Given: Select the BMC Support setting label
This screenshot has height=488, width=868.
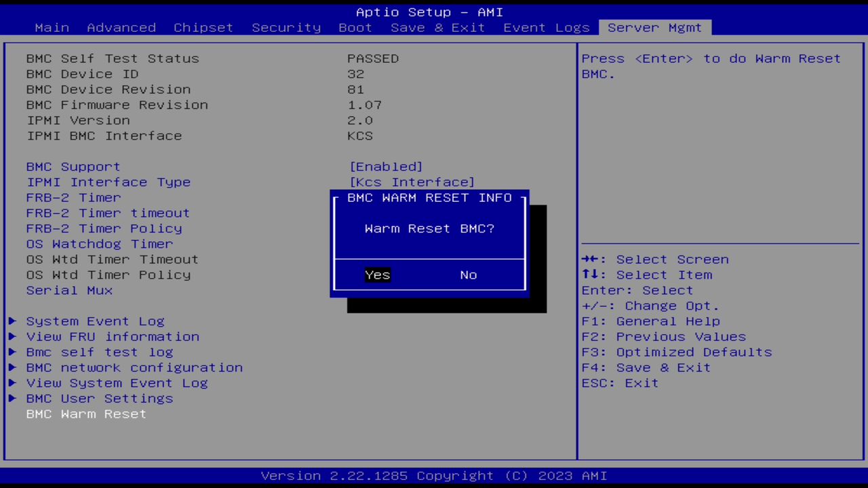Looking at the screenshot, I should [x=73, y=167].
